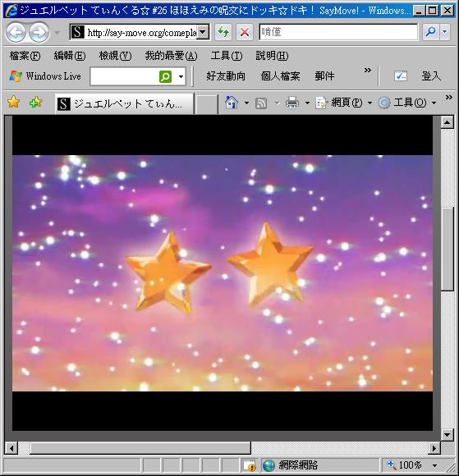Click the horizontal scrollbar right arrow

(x=434, y=448)
